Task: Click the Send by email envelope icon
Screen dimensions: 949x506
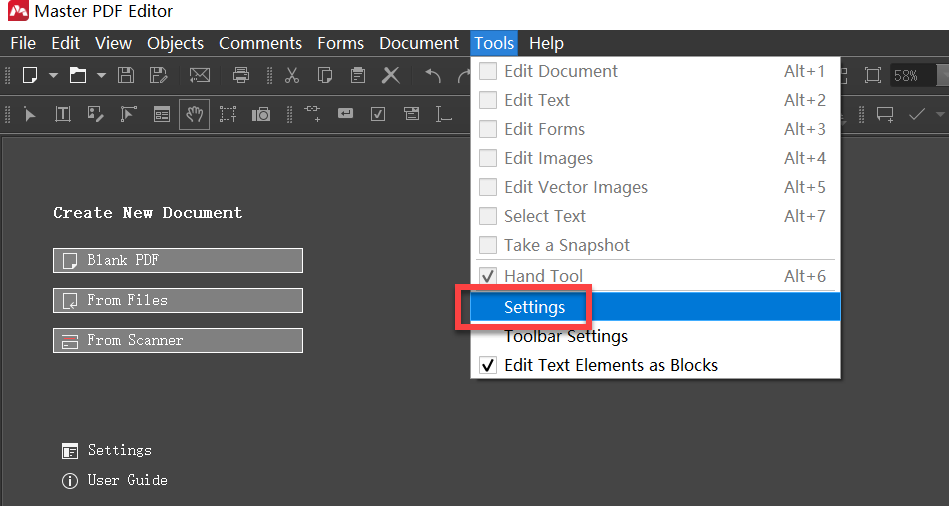Action: click(x=200, y=75)
